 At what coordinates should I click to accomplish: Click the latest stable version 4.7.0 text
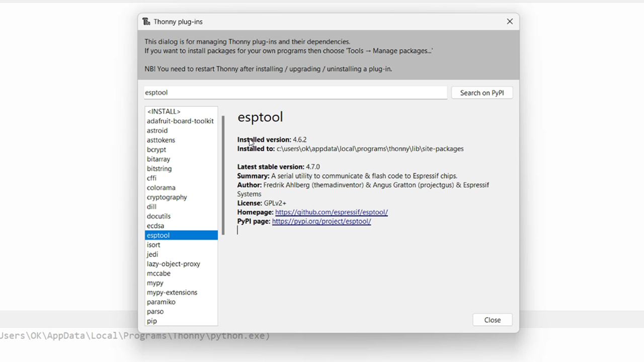click(x=313, y=167)
